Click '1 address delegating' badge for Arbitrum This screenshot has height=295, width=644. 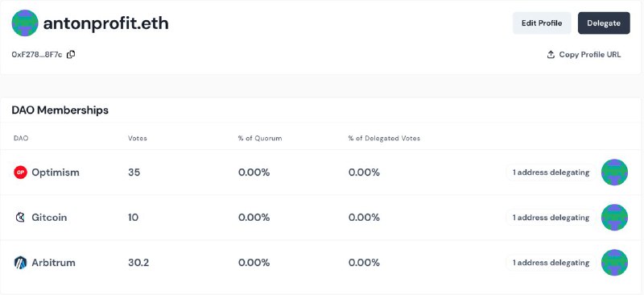551,263
